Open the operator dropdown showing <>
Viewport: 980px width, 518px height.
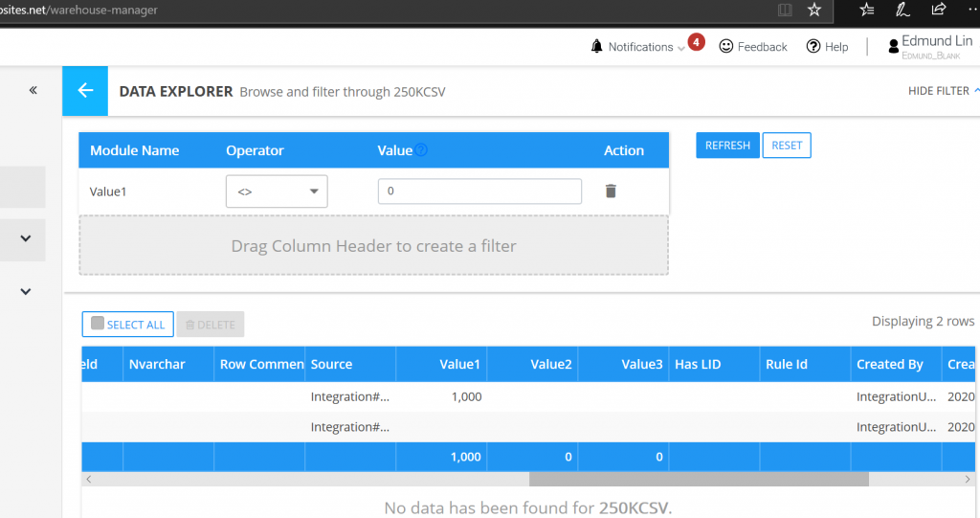point(277,191)
